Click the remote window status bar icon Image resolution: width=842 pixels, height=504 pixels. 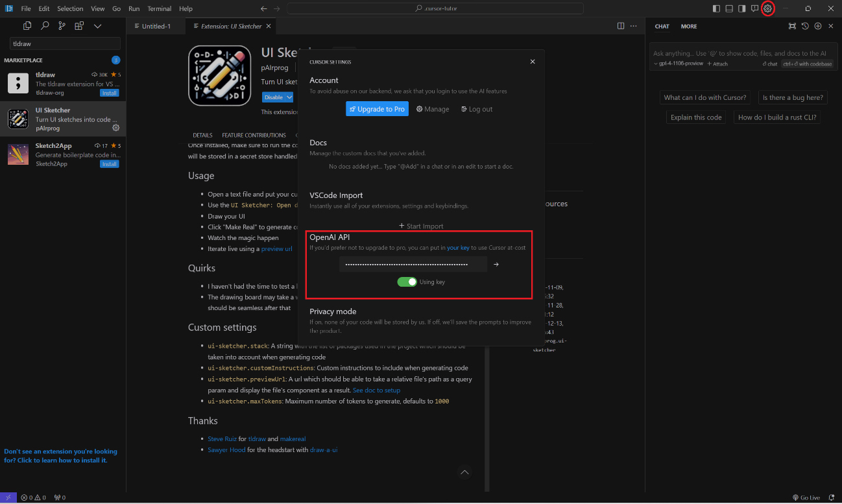(8, 498)
